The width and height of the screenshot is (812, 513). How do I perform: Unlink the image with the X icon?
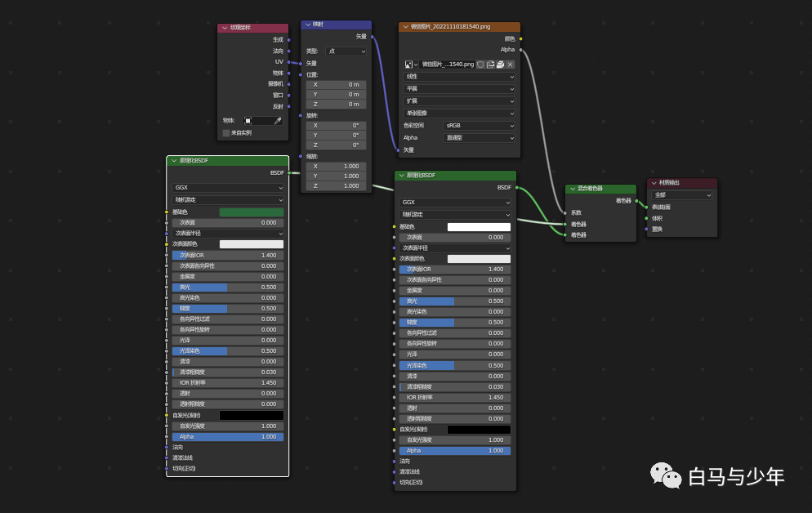[x=510, y=65]
